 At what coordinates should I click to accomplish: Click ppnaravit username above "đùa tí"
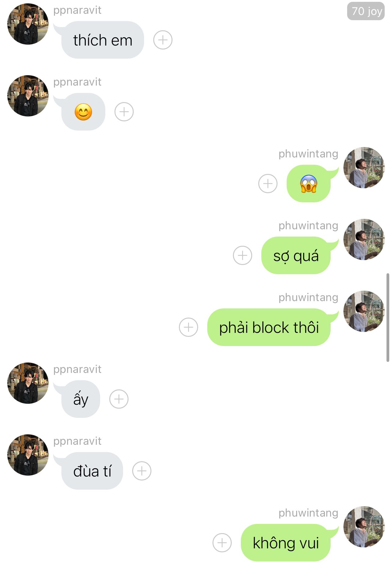[x=77, y=441]
